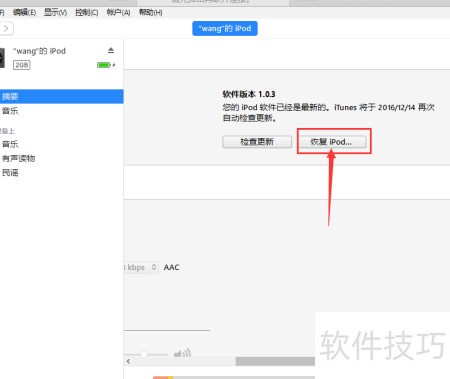Open the kbps bitrate dropdown

tap(141, 267)
